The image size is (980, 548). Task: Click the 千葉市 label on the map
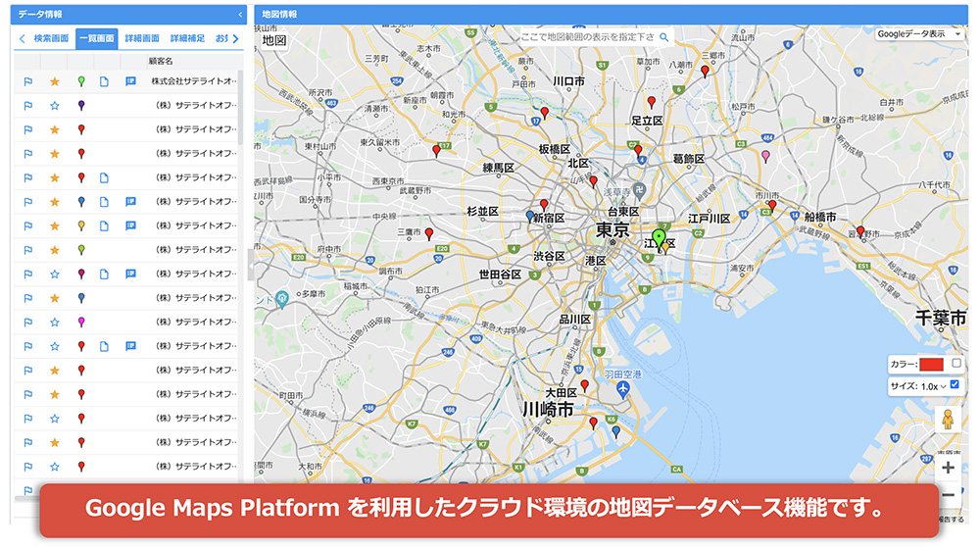(941, 318)
